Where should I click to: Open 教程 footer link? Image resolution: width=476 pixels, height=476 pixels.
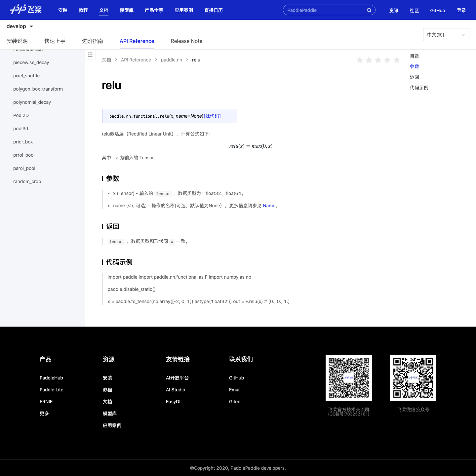point(107,390)
